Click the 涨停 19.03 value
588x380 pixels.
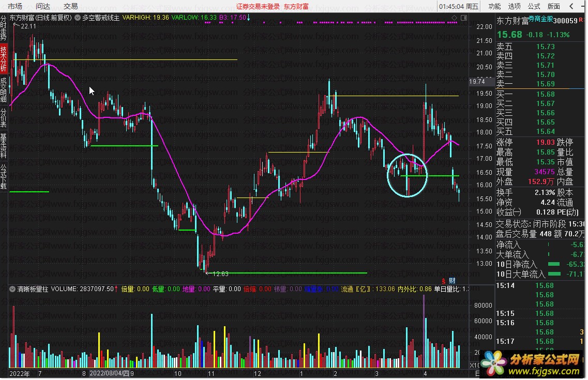545,142
